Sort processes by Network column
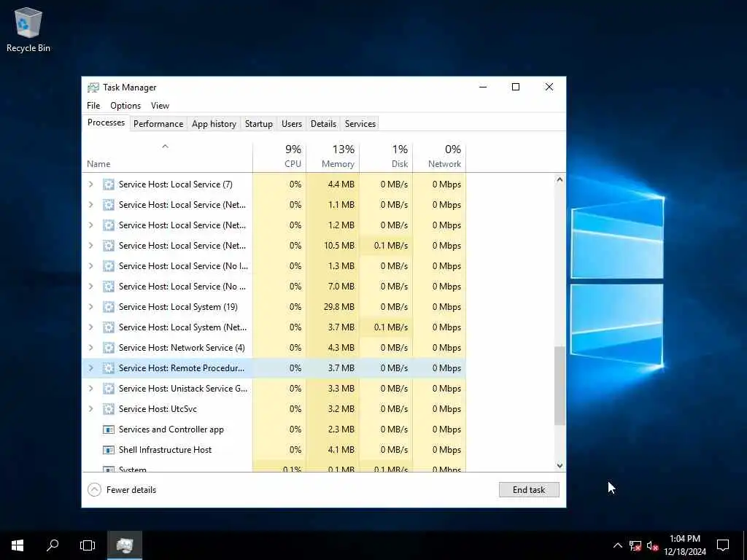Screen dimensions: 747x560 tap(440, 156)
